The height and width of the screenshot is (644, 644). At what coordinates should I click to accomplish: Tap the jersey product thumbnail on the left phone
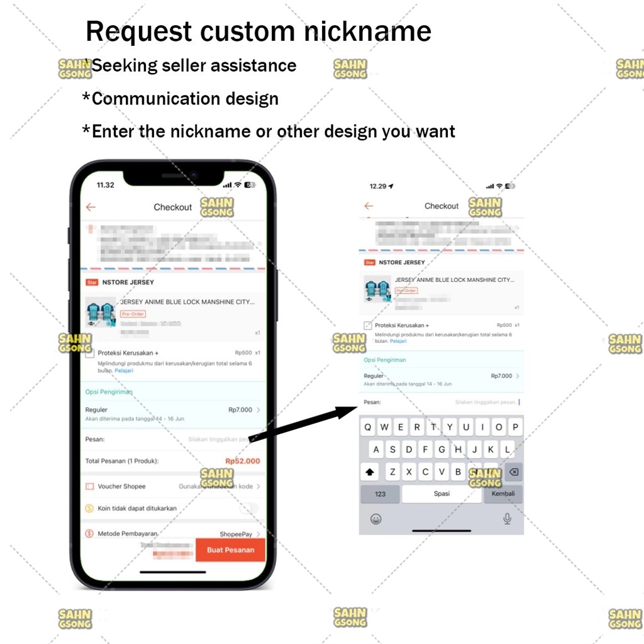click(101, 313)
